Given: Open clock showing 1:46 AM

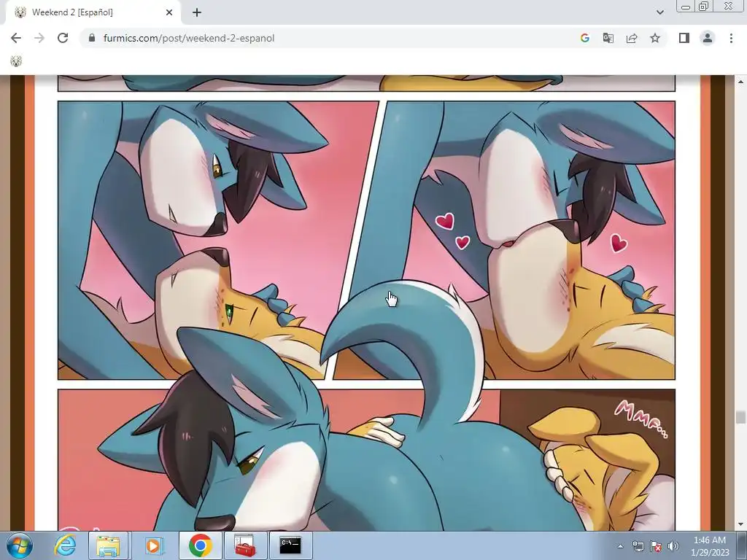Looking at the screenshot, I should [x=710, y=546].
